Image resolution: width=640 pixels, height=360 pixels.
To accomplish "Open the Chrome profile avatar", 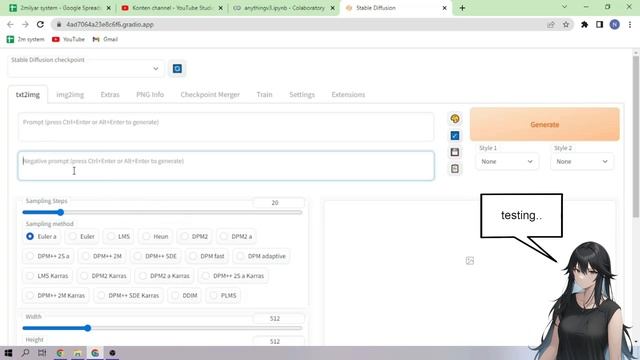I will [614, 24].
